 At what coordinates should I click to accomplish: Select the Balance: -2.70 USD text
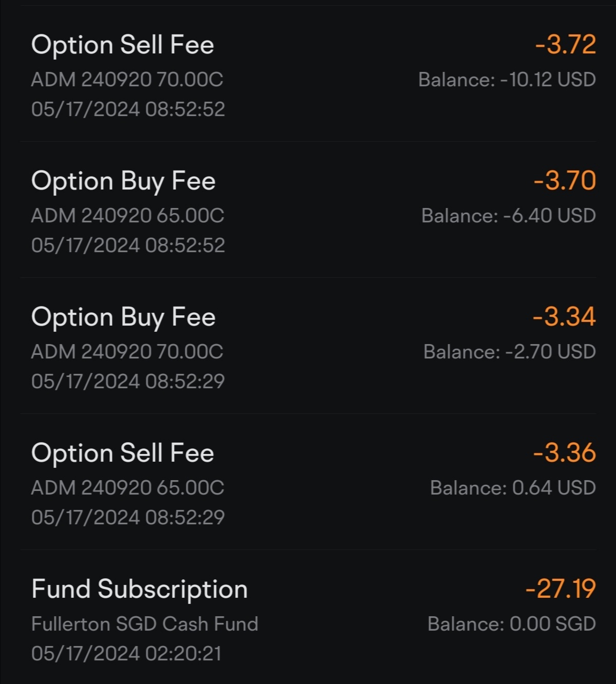click(x=510, y=352)
